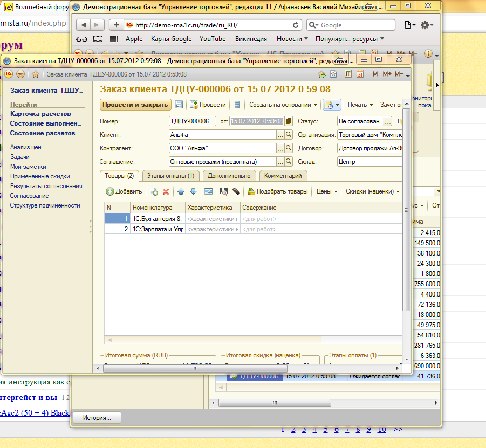Image resolution: width=486 pixels, height=448 pixels.
Task: Click browser Back arrow in demo window
Action: coord(84,25)
